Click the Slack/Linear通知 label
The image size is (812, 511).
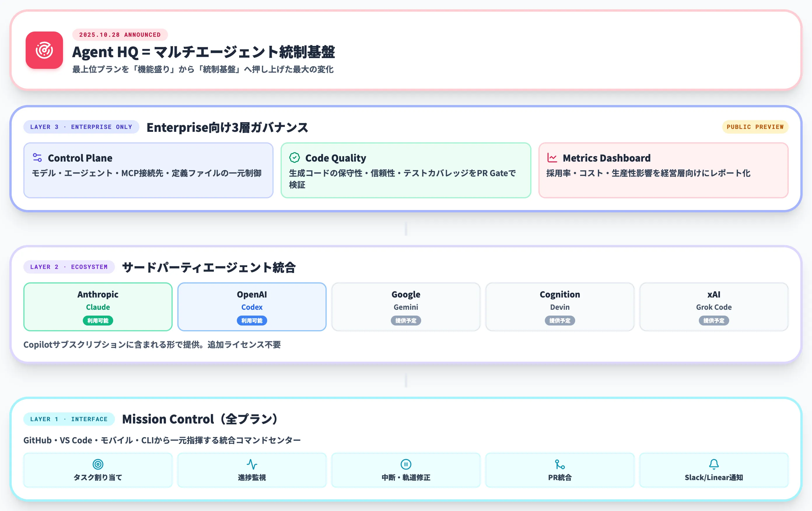pyautogui.click(x=714, y=477)
